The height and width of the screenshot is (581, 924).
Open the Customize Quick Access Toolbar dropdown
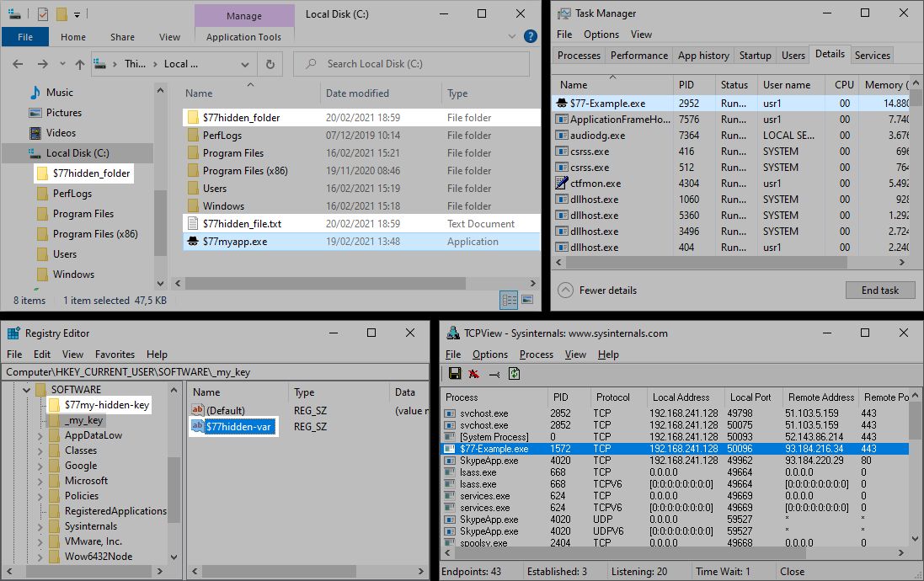point(77,14)
